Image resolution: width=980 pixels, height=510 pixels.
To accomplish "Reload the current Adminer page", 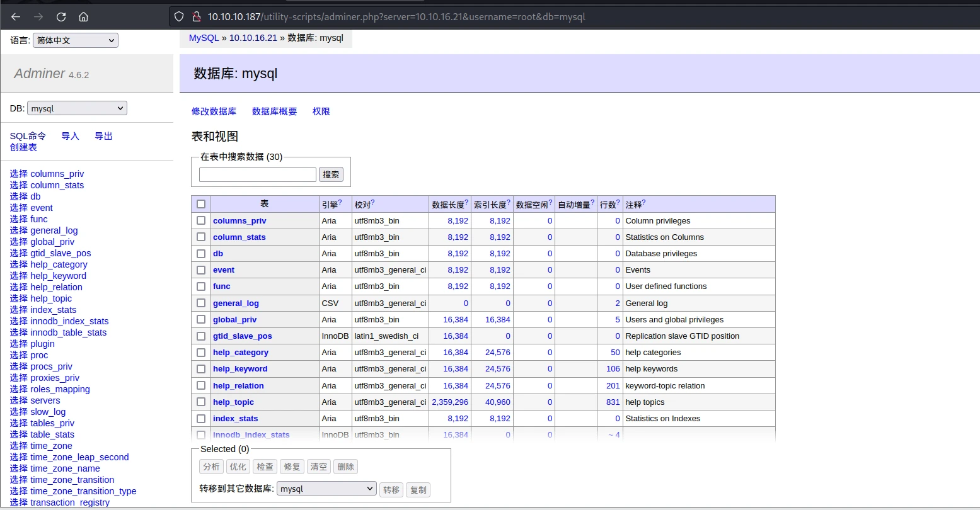I will [61, 16].
